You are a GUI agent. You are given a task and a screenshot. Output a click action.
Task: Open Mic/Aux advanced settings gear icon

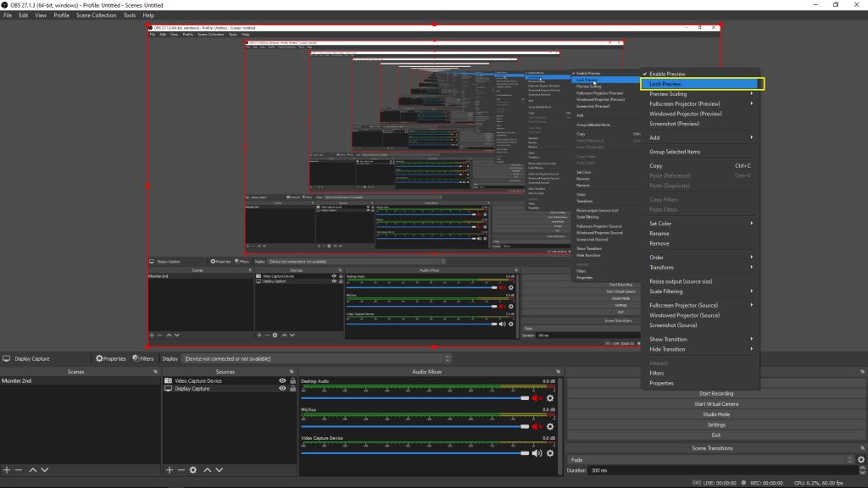tap(550, 425)
